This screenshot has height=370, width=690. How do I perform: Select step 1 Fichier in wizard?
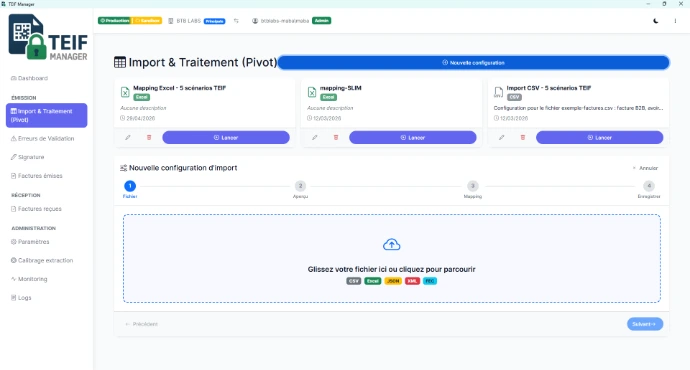[x=130, y=190]
